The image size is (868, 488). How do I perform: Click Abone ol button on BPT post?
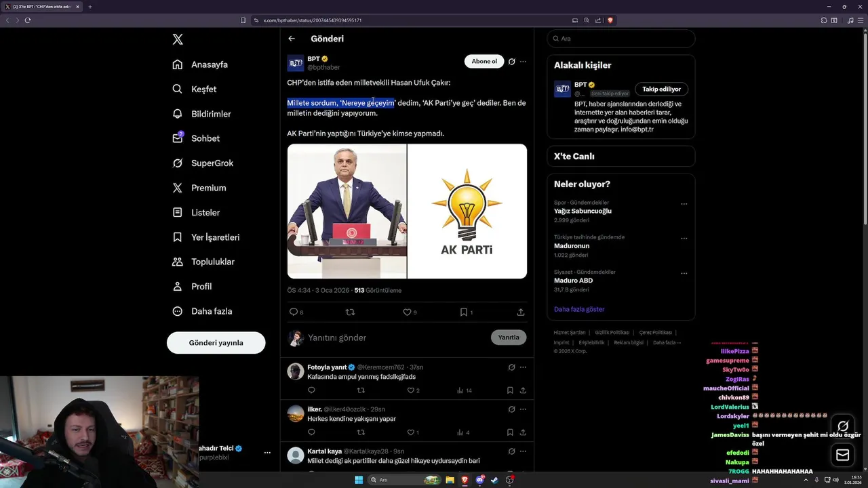[x=484, y=62]
